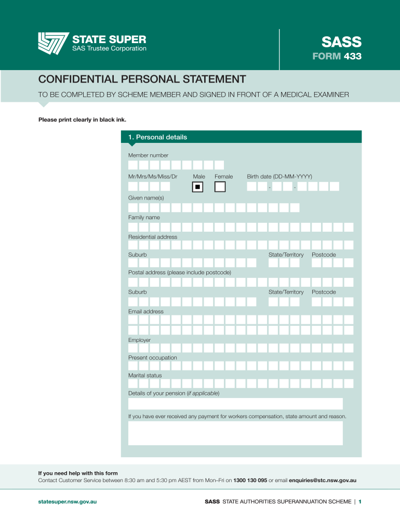Click the first Member number box
Image resolution: width=400 pixels, height=532 pixels.
pyautogui.click(x=133, y=165)
